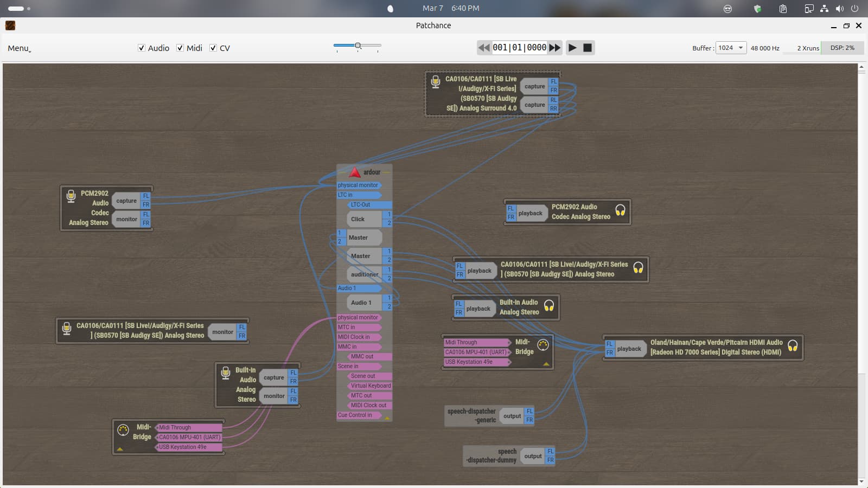Click the 2 Xruns indicator
The height and width of the screenshot is (488, 868).
pyautogui.click(x=808, y=48)
